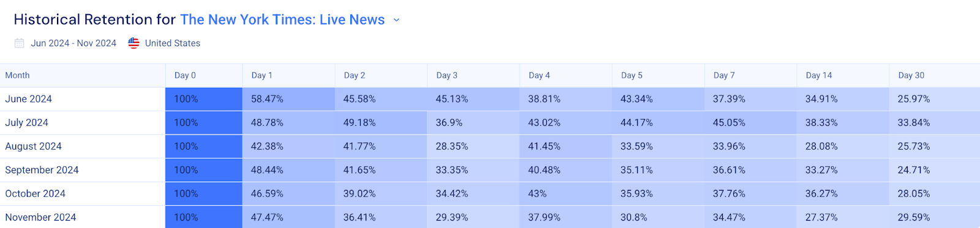Select the September 2024 row label
Screen dimensions: 980x228
click(x=42, y=170)
